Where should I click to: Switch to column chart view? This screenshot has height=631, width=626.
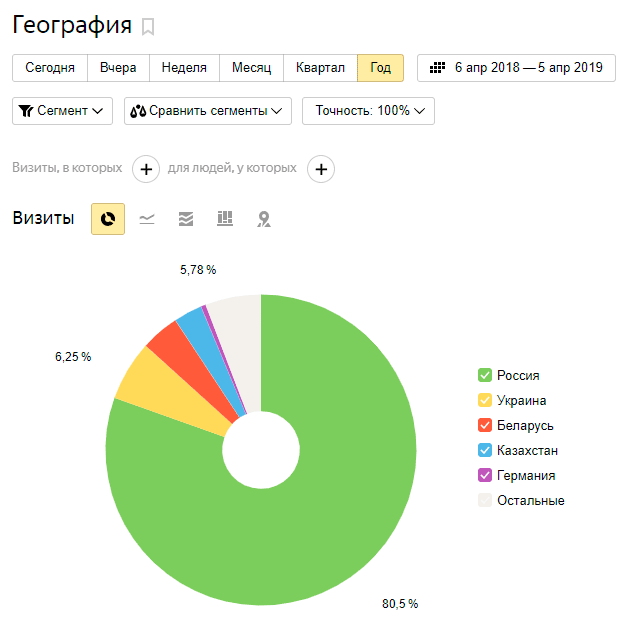[x=225, y=219]
